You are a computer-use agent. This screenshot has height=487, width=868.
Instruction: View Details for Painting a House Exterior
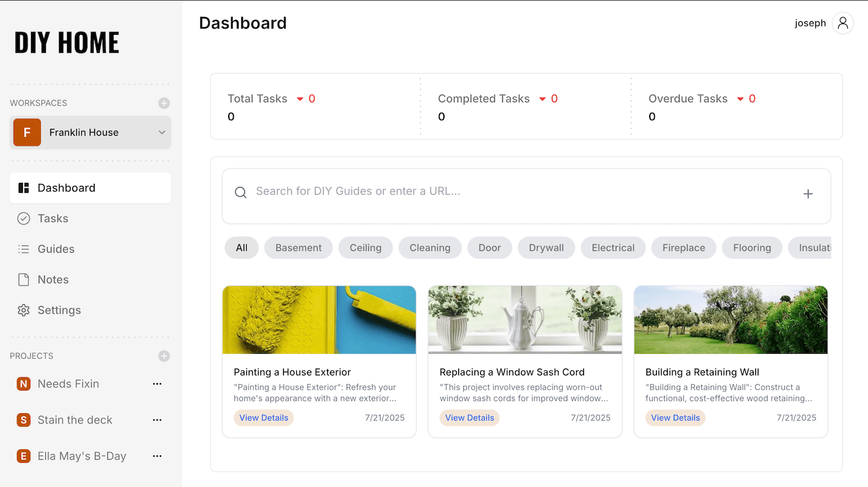263,418
